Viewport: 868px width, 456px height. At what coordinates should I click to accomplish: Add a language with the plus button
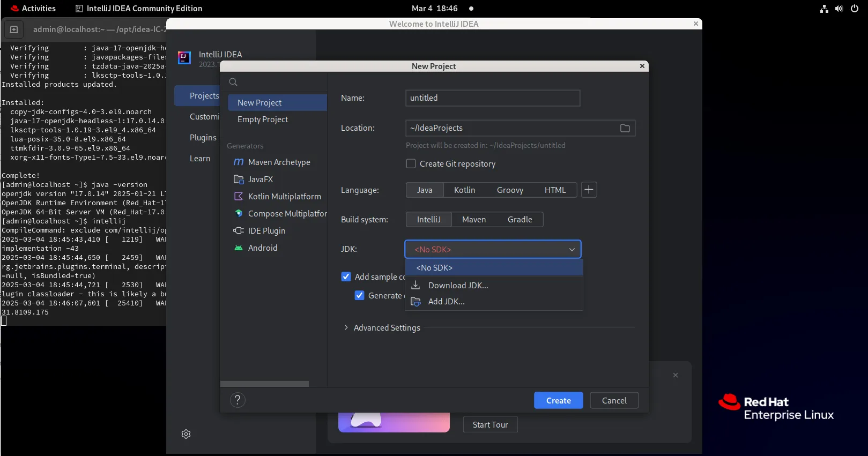589,190
